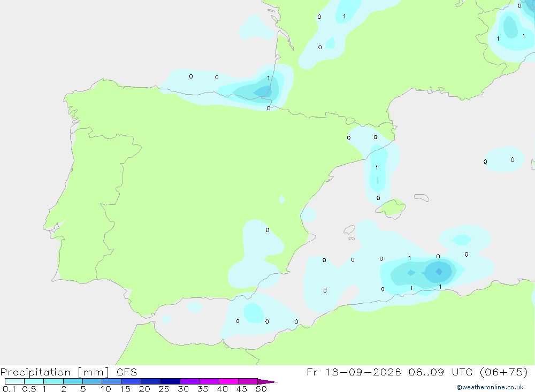Click the Mallorca island on the map
The width and height of the screenshot is (535, 392).
391,208
